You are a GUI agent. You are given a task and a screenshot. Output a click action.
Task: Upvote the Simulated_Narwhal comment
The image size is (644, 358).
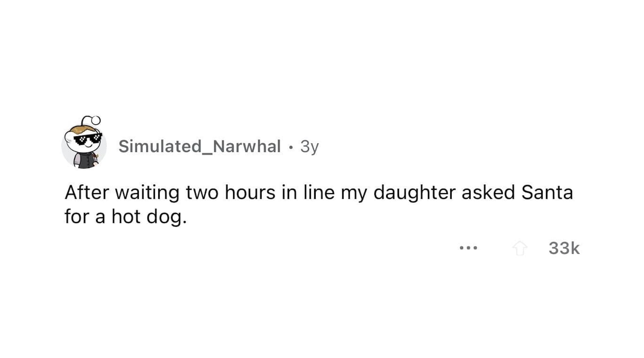click(x=519, y=248)
